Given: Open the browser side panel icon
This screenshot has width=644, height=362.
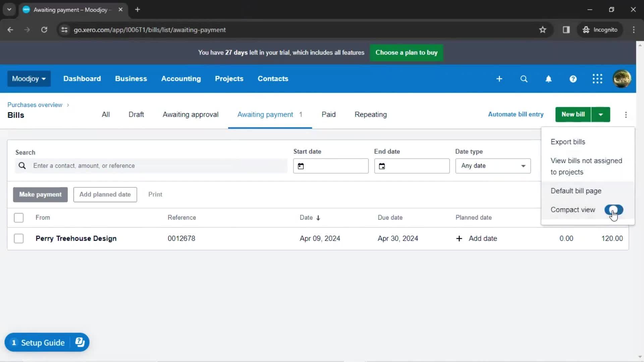Looking at the screenshot, I should (x=566, y=30).
